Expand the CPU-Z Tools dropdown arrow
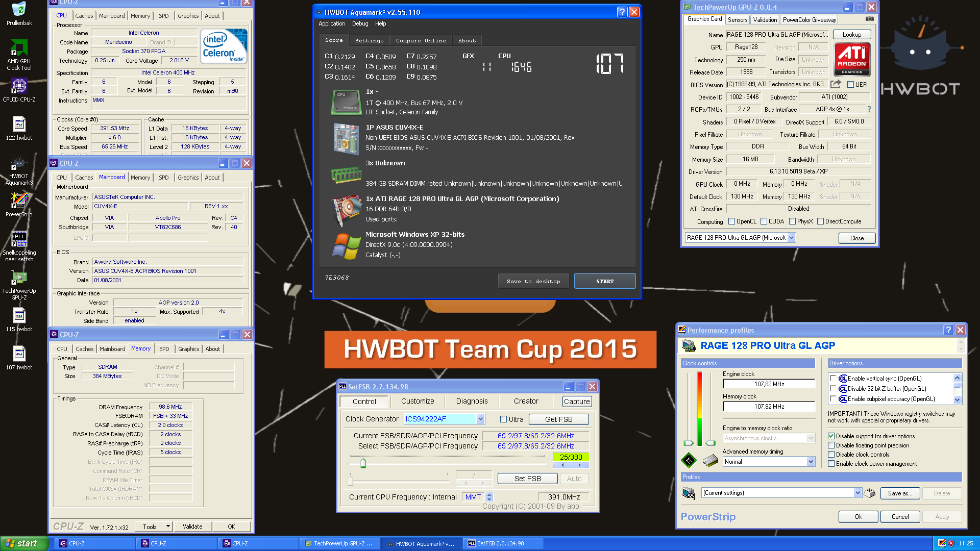This screenshot has height=551, width=980. [167, 527]
